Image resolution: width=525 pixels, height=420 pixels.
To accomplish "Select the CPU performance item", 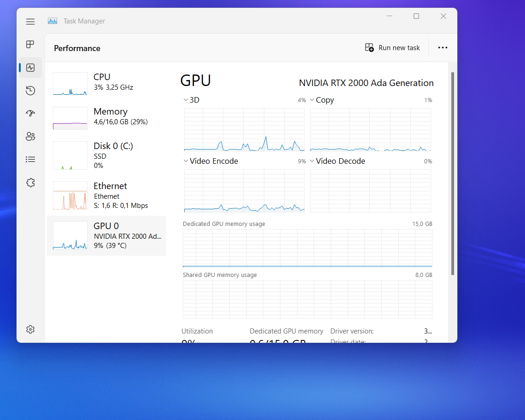I will (x=106, y=83).
